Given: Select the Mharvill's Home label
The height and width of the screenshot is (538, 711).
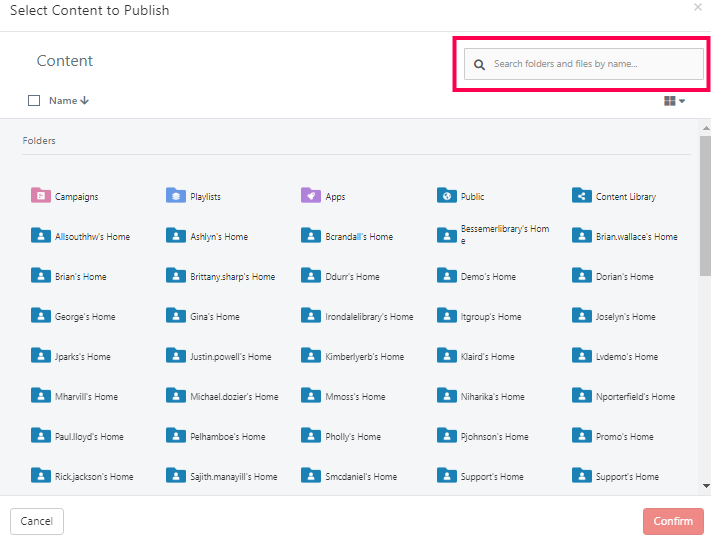Looking at the screenshot, I should [86, 396].
